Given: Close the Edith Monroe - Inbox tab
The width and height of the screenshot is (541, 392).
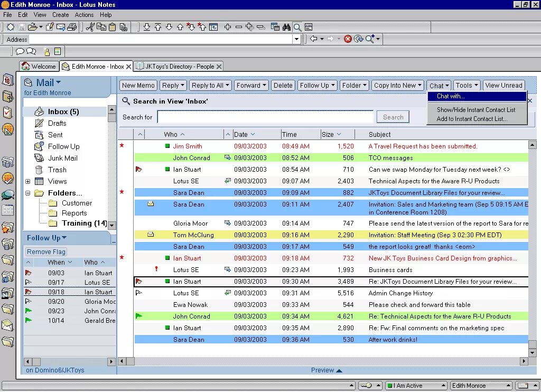Looking at the screenshot, I should click(x=129, y=67).
